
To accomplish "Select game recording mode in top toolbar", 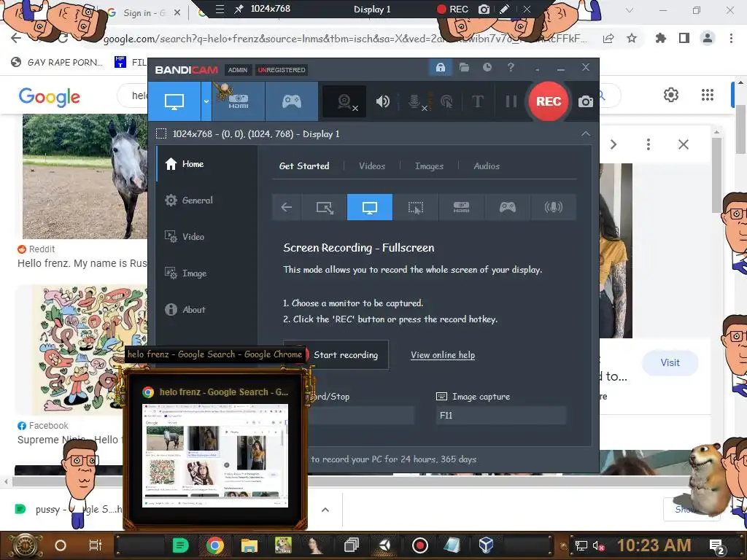I will (292, 101).
